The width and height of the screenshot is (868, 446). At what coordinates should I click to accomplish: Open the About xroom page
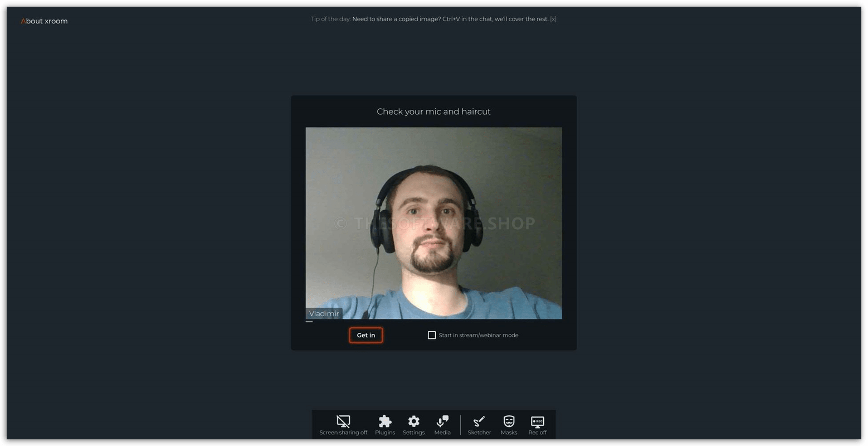pos(44,21)
